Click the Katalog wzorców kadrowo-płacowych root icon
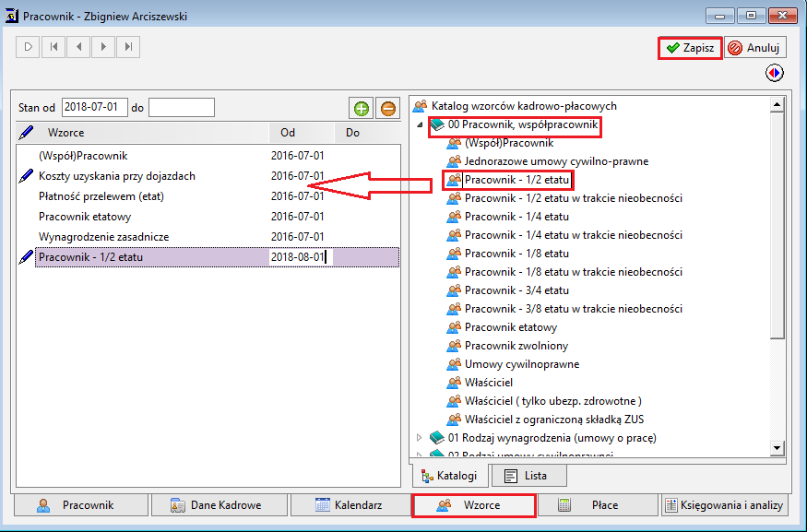This screenshot has width=807, height=532. (x=420, y=106)
